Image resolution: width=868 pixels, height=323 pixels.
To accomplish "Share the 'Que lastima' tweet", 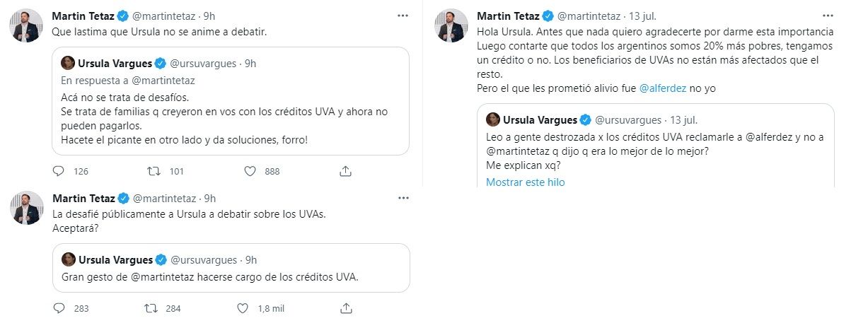I will pyautogui.click(x=346, y=171).
